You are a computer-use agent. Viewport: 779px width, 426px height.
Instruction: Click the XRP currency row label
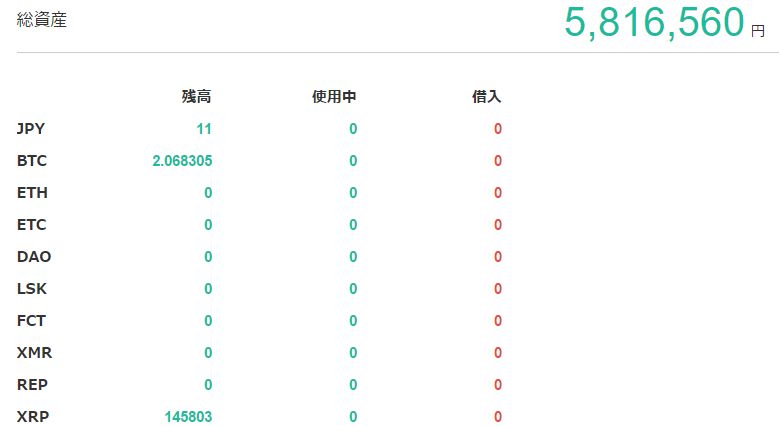click(32, 417)
